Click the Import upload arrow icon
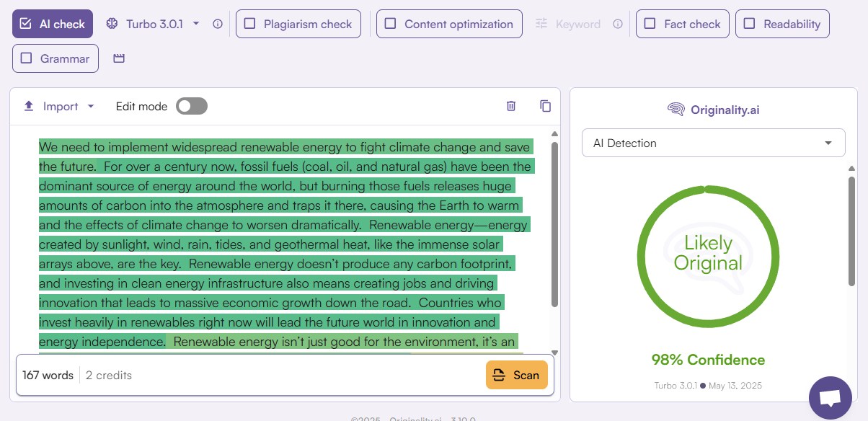The height and width of the screenshot is (421, 868). click(x=29, y=105)
